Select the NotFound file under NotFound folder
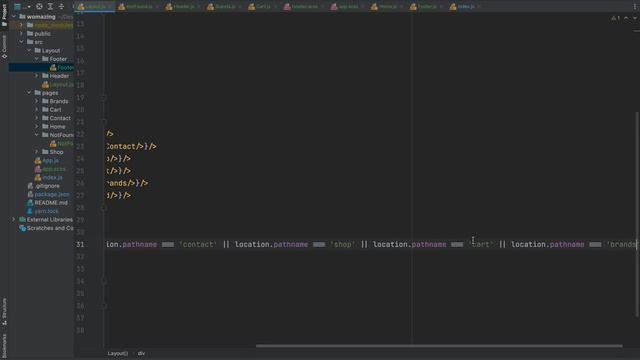Screen dimensions: 640x360 [x=62, y=144]
